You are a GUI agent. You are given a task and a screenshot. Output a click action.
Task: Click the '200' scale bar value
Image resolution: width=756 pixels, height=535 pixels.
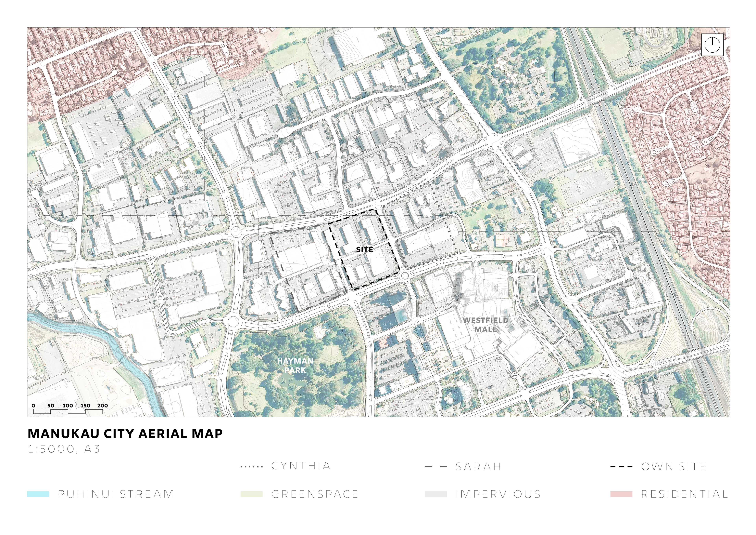(102, 406)
